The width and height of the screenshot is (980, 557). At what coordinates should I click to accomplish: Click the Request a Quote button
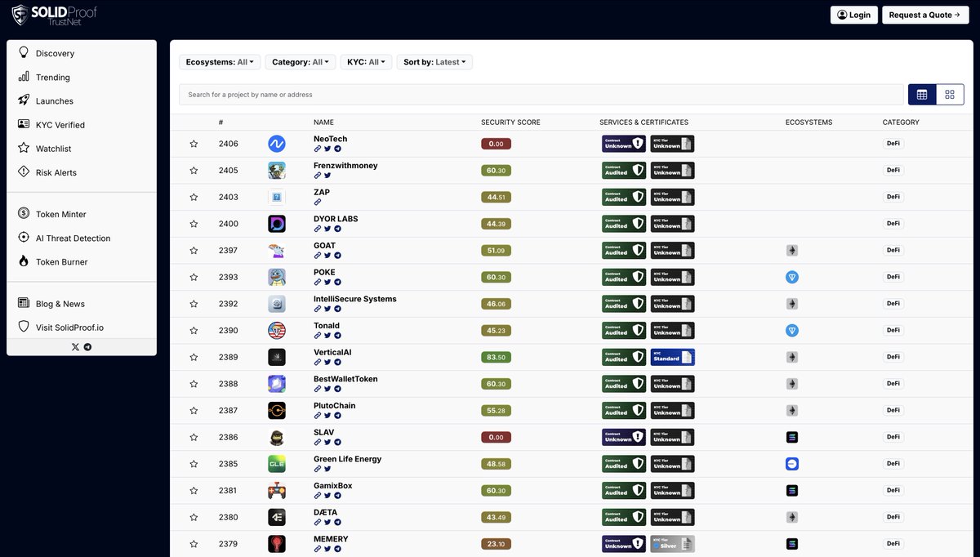(x=925, y=15)
